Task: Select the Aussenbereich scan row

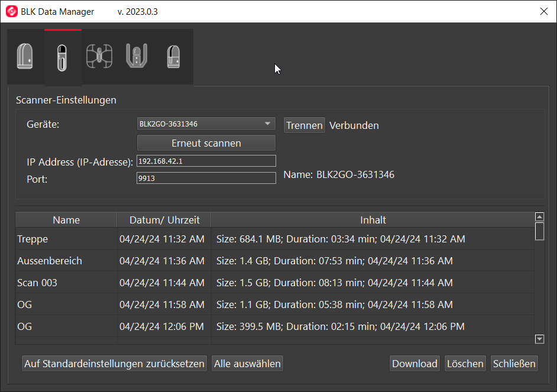Action: pyautogui.click(x=274, y=261)
